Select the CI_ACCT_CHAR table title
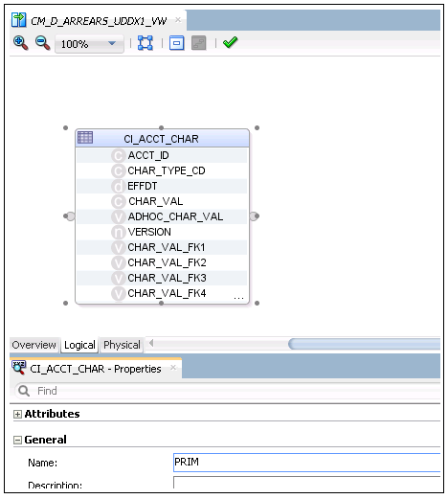The height and width of the screenshot is (499, 448). click(161, 139)
